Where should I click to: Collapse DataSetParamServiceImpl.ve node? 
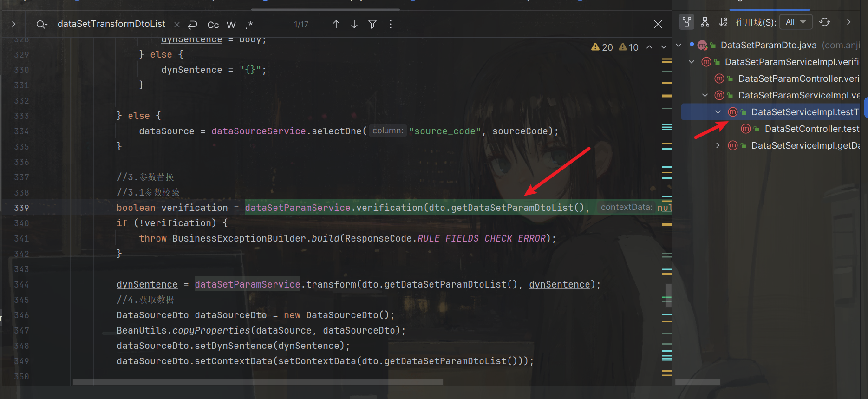point(705,95)
